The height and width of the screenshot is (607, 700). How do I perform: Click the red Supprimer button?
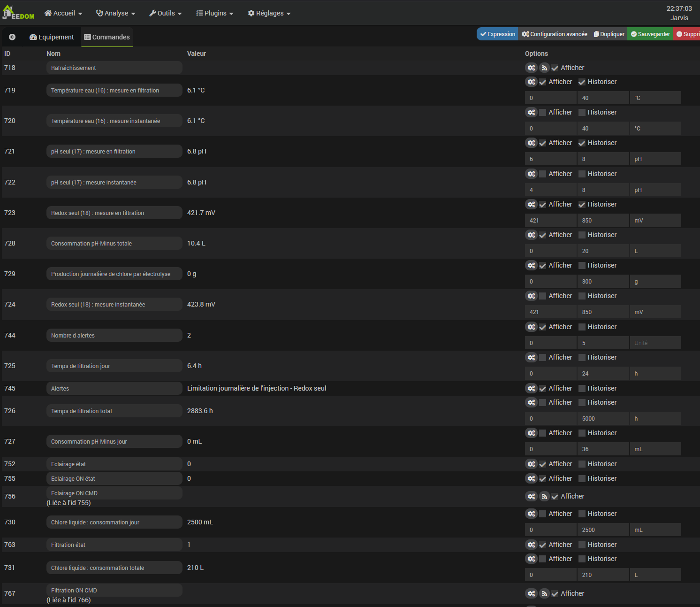[686, 34]
